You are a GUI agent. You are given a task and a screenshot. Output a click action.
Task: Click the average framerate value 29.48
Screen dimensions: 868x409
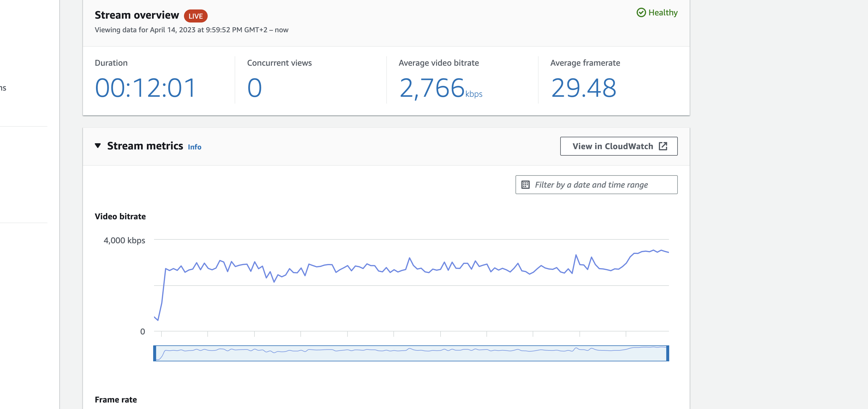click(x=583, y=88)
